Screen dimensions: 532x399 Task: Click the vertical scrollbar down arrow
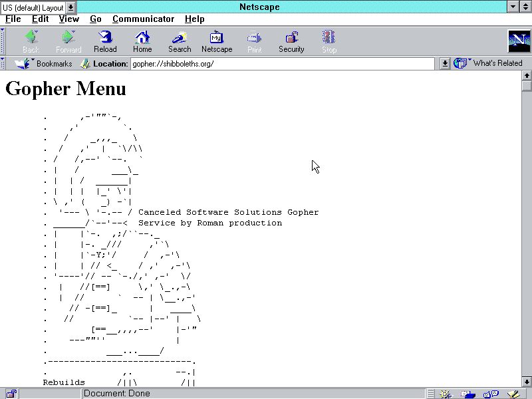coord(527,382)
